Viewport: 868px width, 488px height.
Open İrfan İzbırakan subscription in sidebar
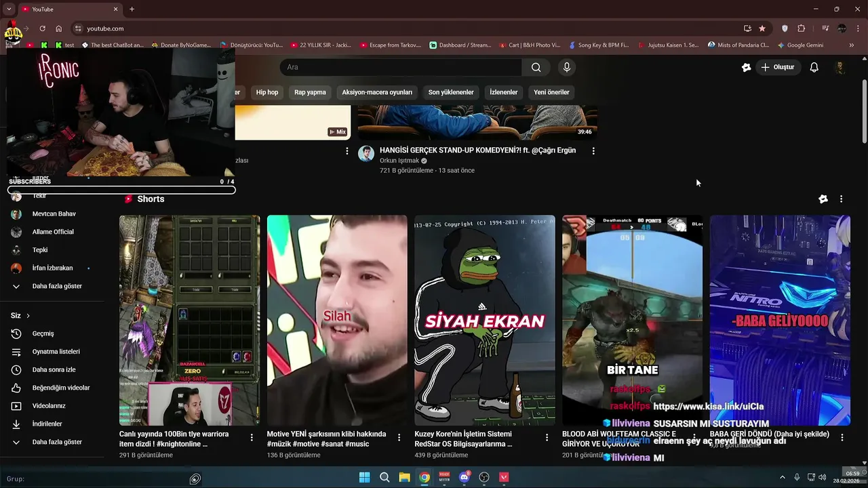coord(53,268)
